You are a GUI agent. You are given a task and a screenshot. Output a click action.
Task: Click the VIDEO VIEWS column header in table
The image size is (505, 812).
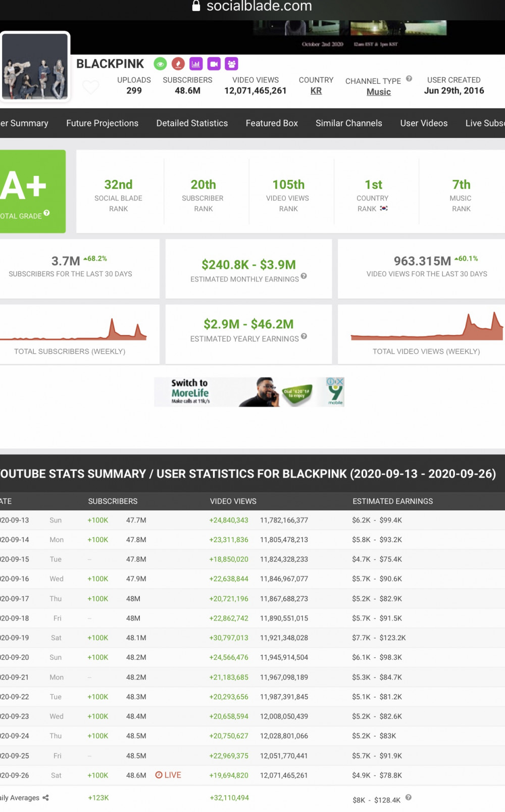(233, 501)
